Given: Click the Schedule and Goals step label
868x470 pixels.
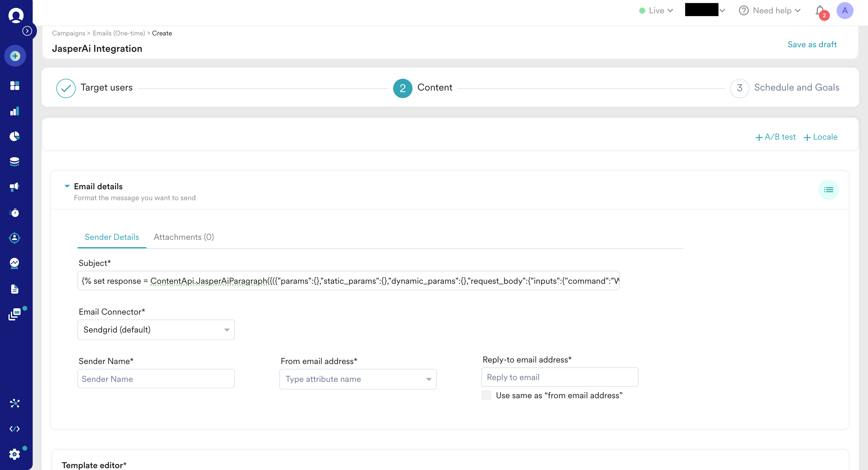Looking at the screenshot, I should (797, 88).
